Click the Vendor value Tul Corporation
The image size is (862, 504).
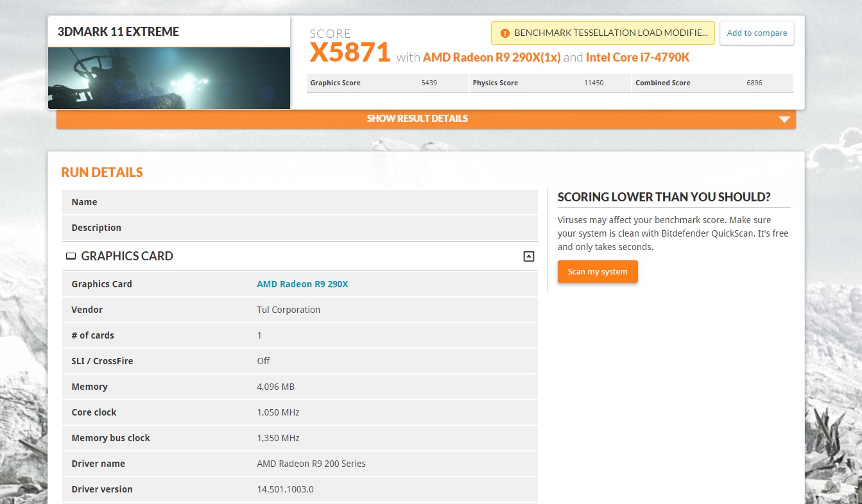[288, 310]
